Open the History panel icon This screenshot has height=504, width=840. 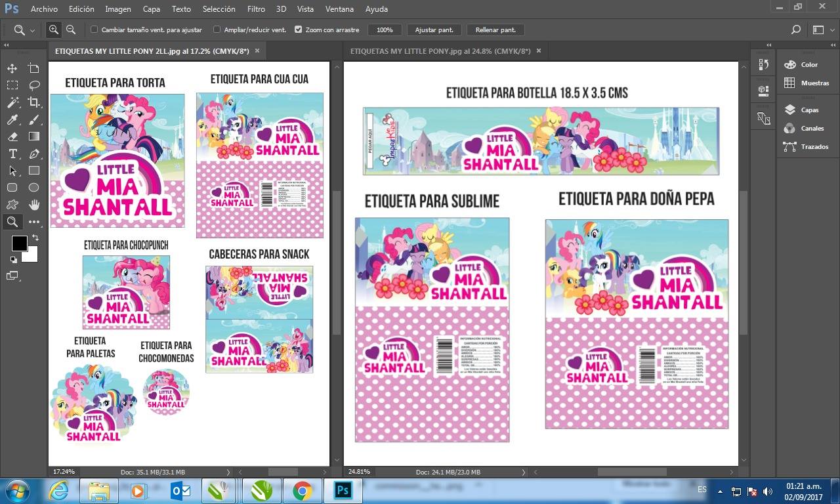click(x=763, y=64)
